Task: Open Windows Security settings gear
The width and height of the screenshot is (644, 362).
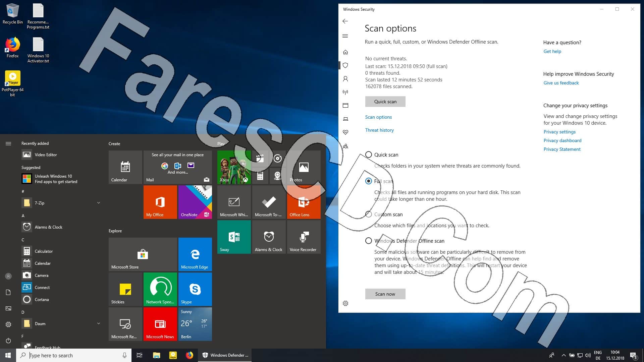Action: [x=345, y=303]
